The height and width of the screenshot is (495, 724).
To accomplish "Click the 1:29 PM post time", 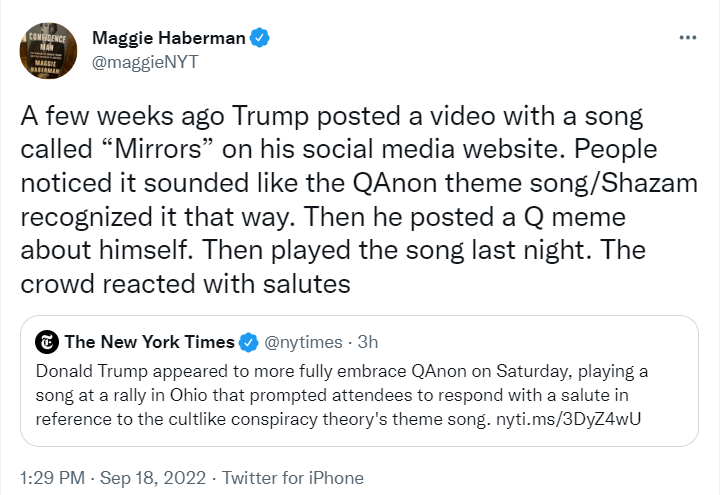I will tap(53, 478).
